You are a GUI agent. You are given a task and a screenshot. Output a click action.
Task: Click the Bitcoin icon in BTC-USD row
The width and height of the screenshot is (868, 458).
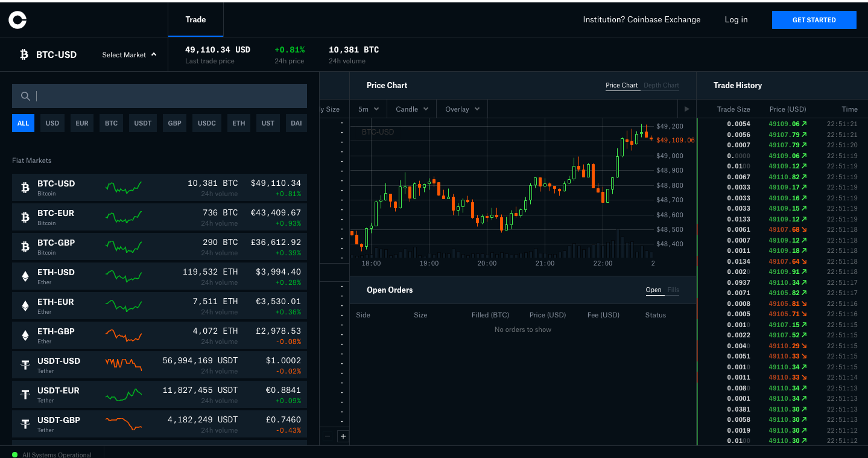click(25, 188)
